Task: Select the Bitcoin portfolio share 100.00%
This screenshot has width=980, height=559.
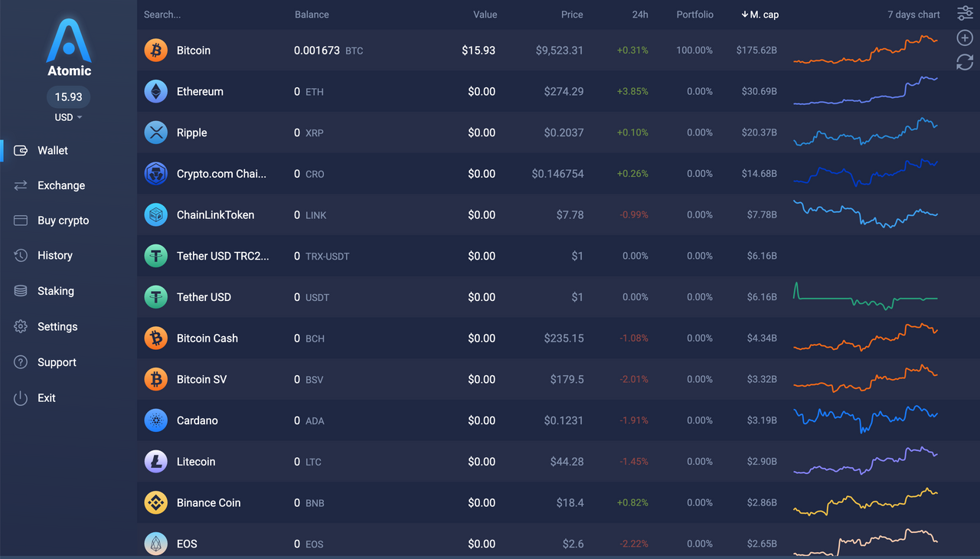Action: pyautogui.click(x=694, y=51)
